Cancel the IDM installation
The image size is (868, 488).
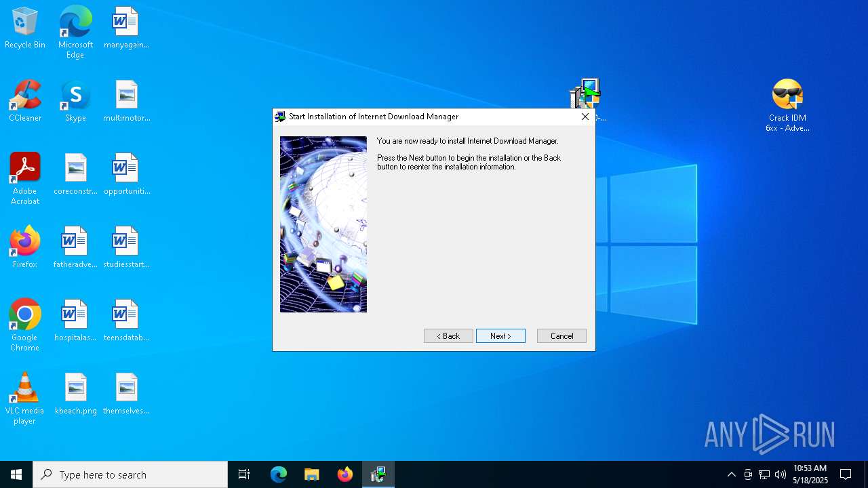(561, 336)
